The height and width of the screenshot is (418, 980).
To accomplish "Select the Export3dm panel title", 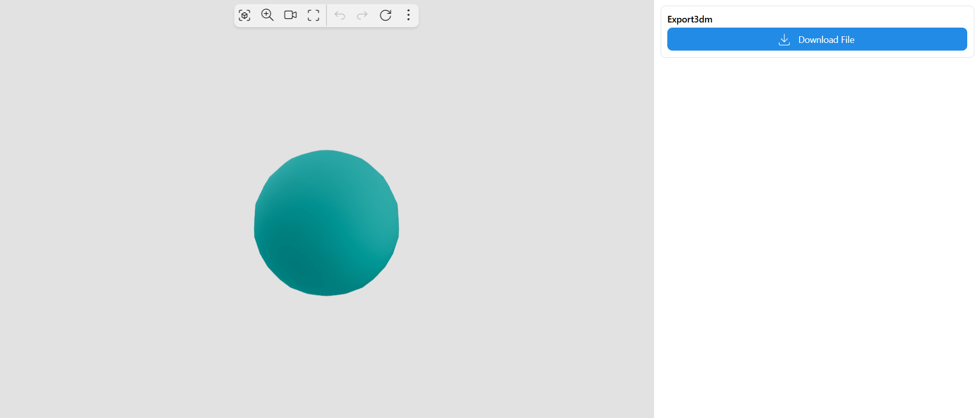I will pos(689,19).
